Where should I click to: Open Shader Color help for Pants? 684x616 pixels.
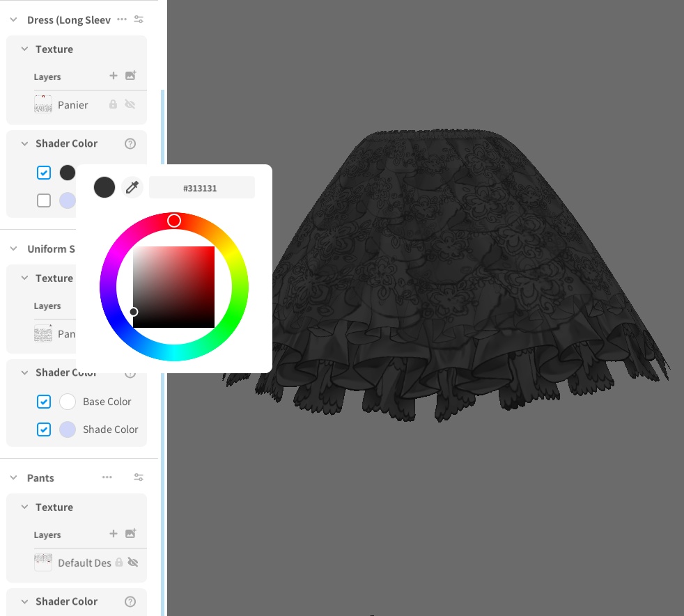(x=130, y=601)
